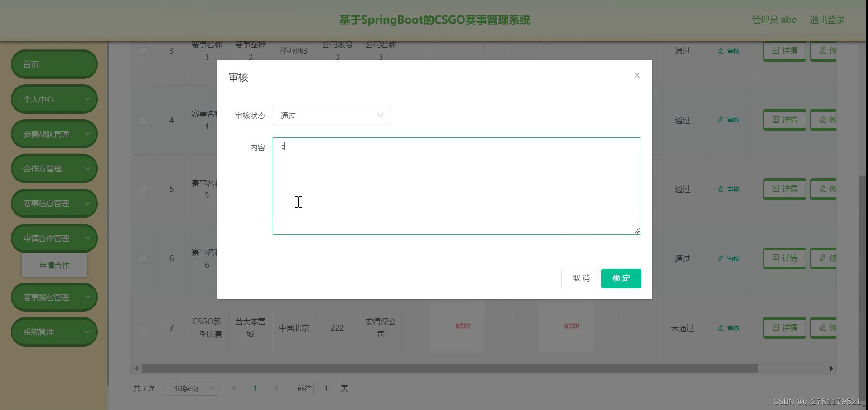Go to next page arrow
868x410 pixels.
276,388
